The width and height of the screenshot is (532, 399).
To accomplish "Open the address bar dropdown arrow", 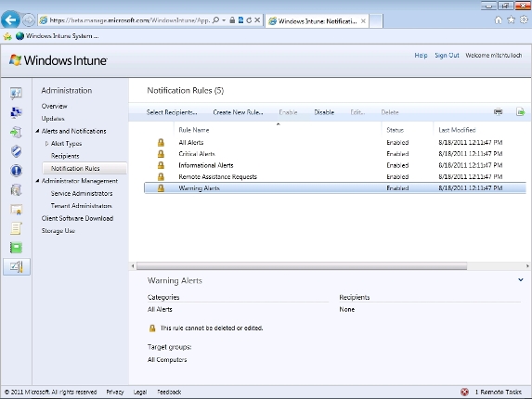I will coord(224,20).
